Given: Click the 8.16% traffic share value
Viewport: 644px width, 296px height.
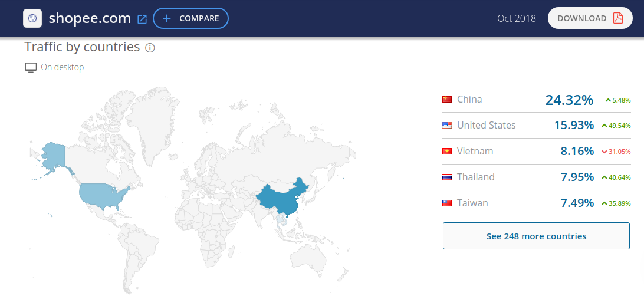Looking at the screenshot, I should [x=577, y=151].
